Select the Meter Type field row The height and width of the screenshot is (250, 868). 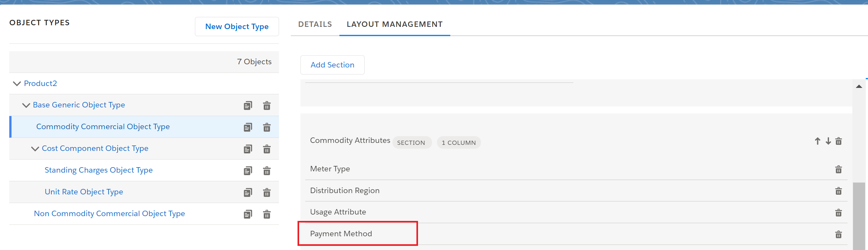click(576, 169)
